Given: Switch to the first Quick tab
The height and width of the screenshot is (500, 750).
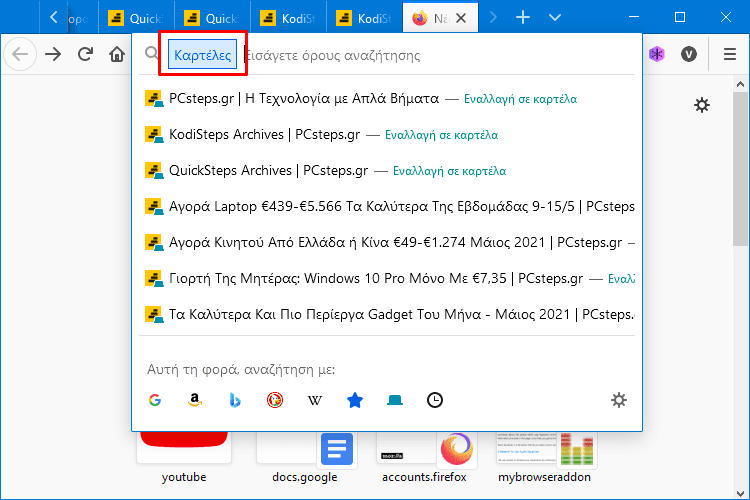Looking at the screenshot, I should tap(136, 18).
